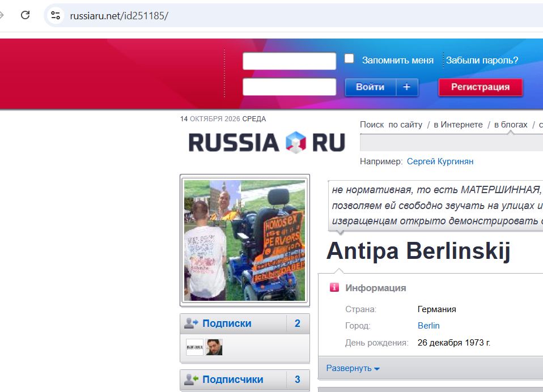Viewport: 543px width, 392px height.
Task: Select the в Интернете search tab
Action: point(458,125)
